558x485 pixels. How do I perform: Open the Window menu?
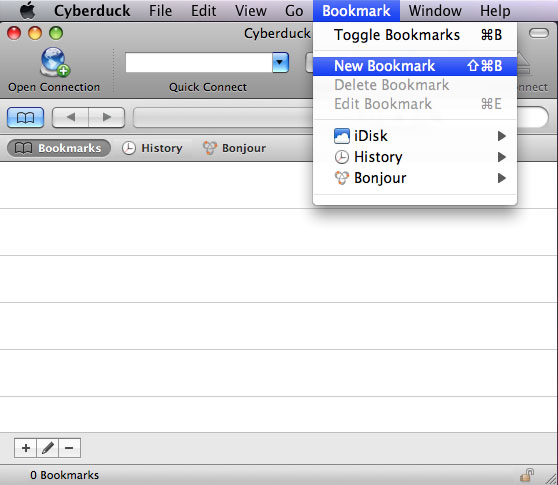[435, 11]
